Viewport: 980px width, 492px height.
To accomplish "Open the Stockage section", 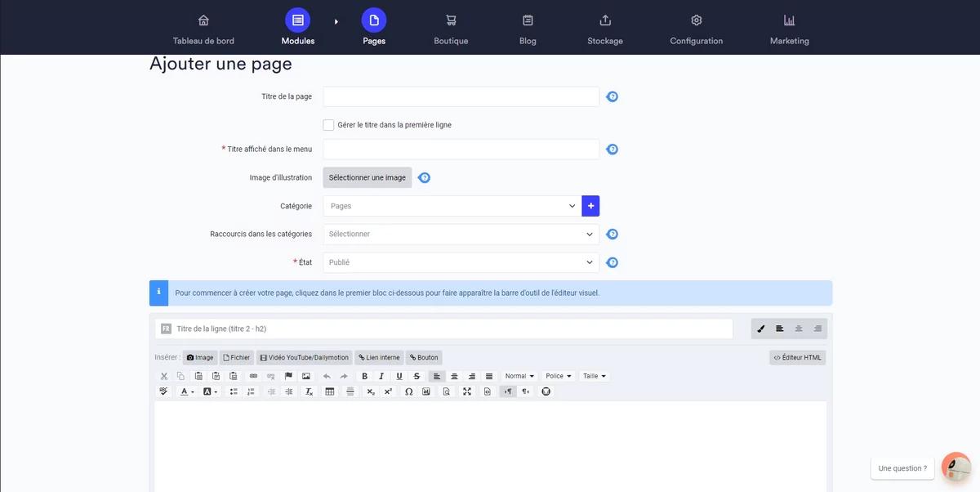I will coord(605,29).
